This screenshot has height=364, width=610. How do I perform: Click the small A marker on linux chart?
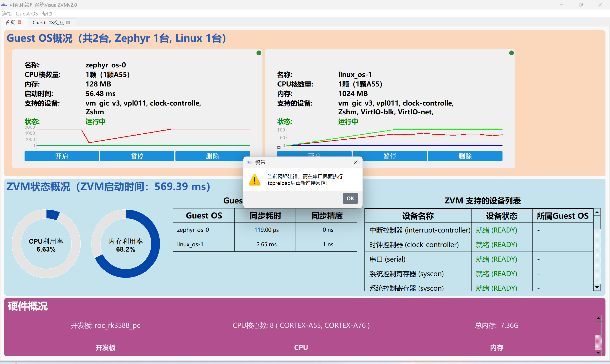tap(279, 147)
